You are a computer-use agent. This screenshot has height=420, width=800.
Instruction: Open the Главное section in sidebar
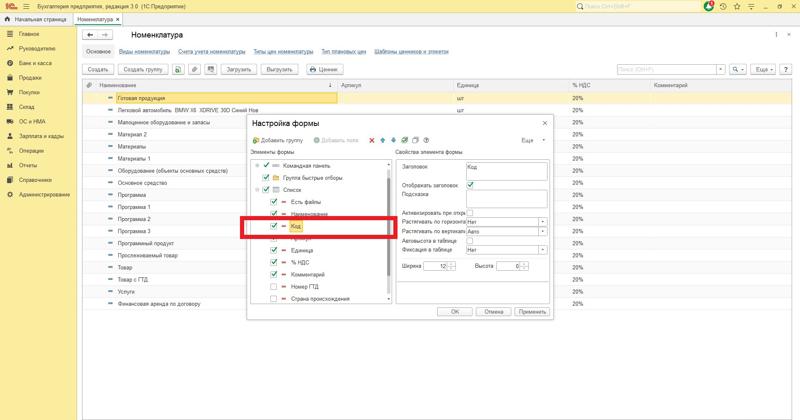[x=29, y=34]
